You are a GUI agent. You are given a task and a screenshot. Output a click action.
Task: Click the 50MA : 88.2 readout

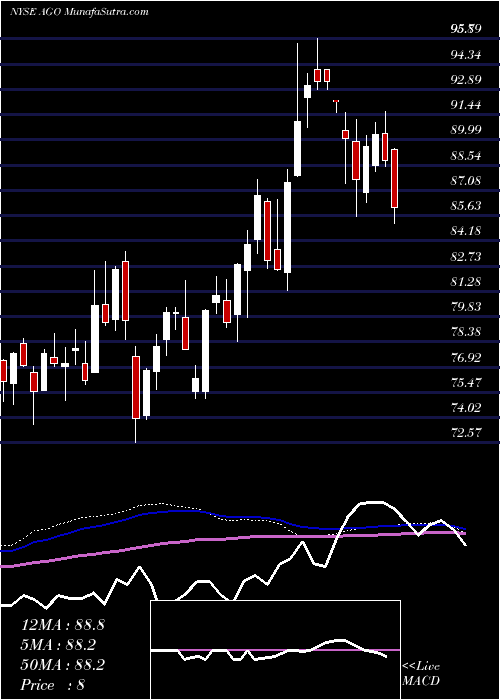point(63,665)
